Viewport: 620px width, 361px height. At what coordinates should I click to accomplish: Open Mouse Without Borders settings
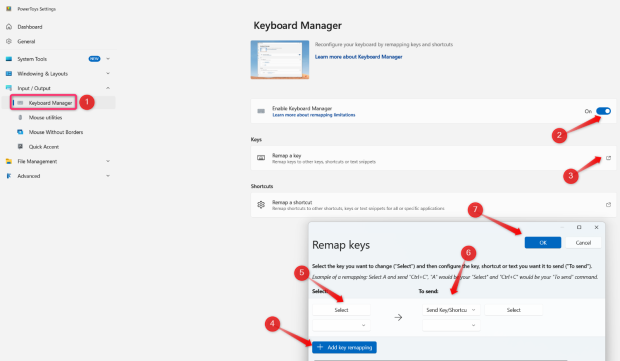click(x=56, y=132)
